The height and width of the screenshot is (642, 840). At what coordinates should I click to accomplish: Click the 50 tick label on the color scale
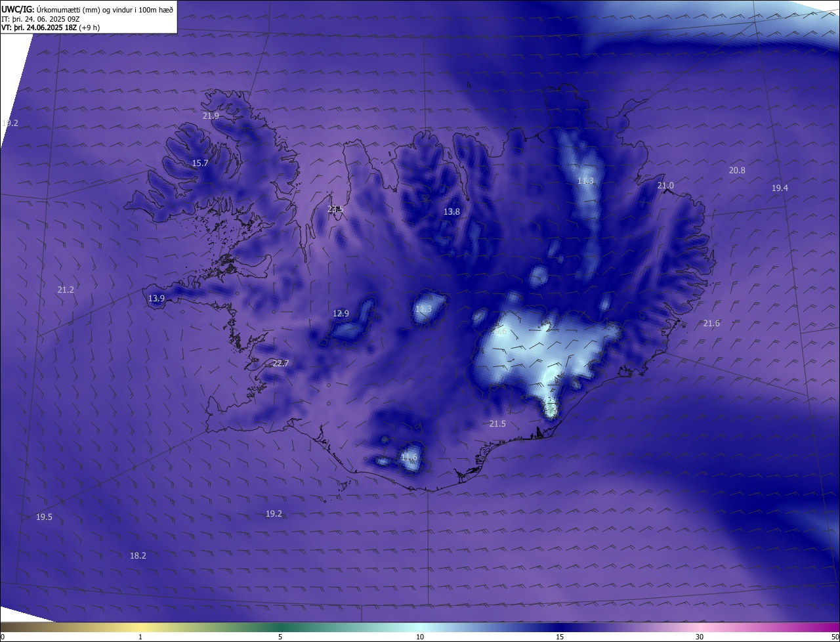click(835, 637)
